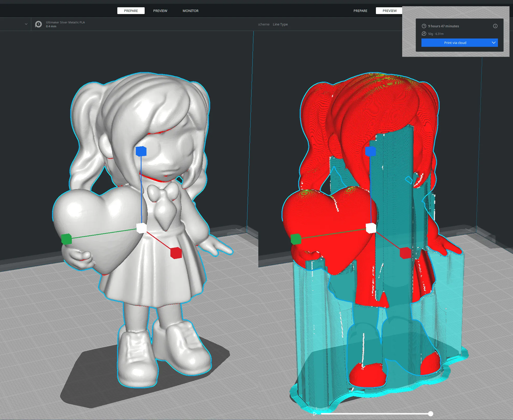Open the Line Type color scheme dropdown

(280, 24)
